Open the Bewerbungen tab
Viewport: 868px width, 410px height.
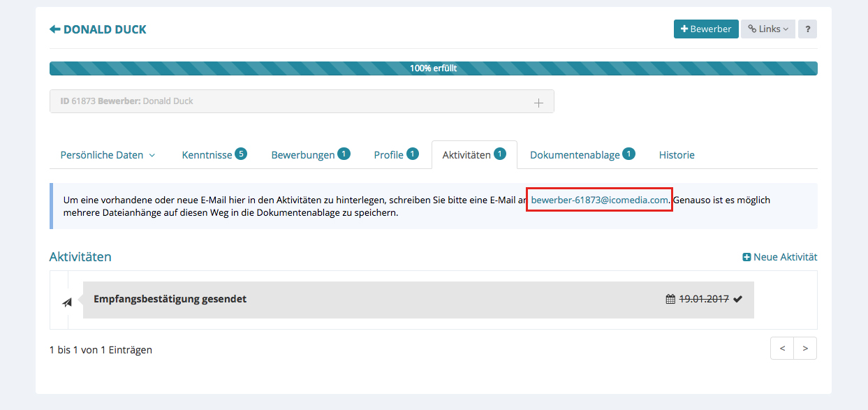click(310, 155)
